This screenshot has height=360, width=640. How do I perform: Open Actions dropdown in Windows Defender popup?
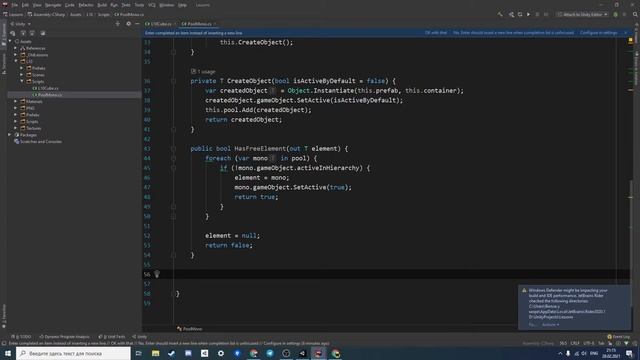point(551,325)
